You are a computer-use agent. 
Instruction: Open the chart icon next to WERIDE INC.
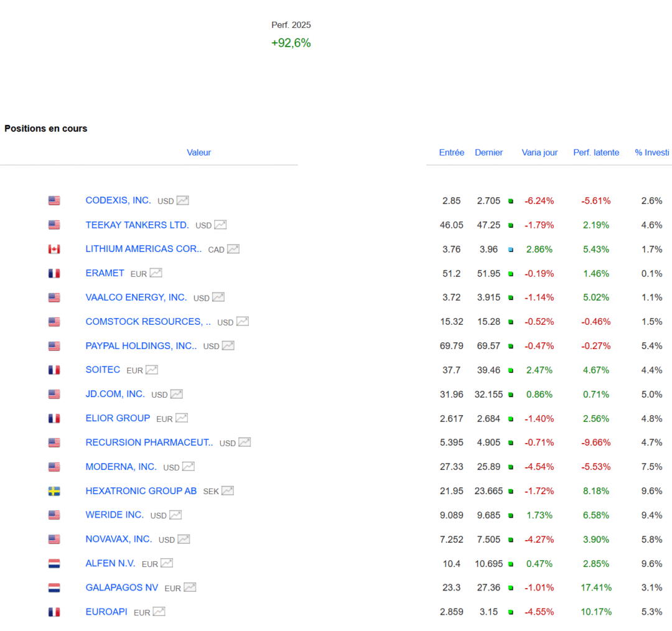point(175,515)
